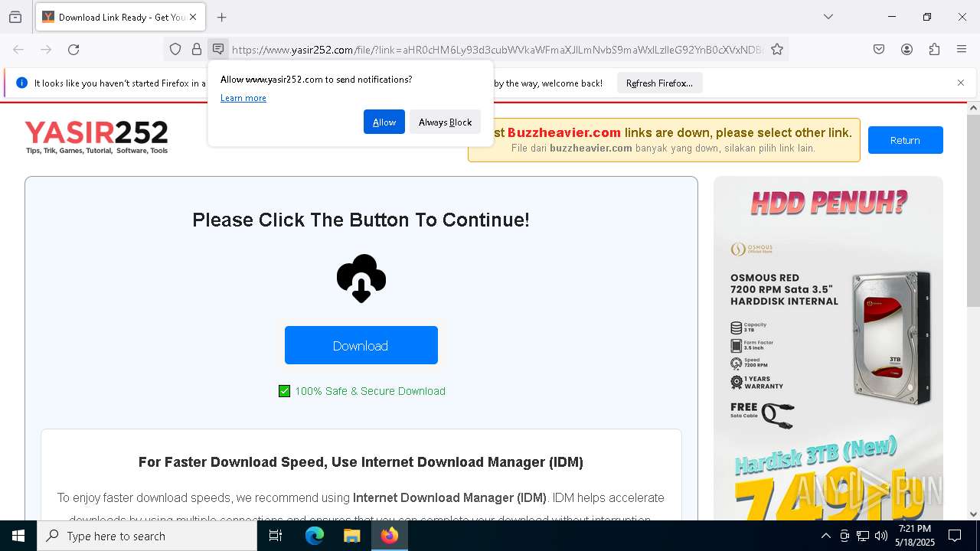Select Firefox icon on the taskbar

click(x=390, y=536)
